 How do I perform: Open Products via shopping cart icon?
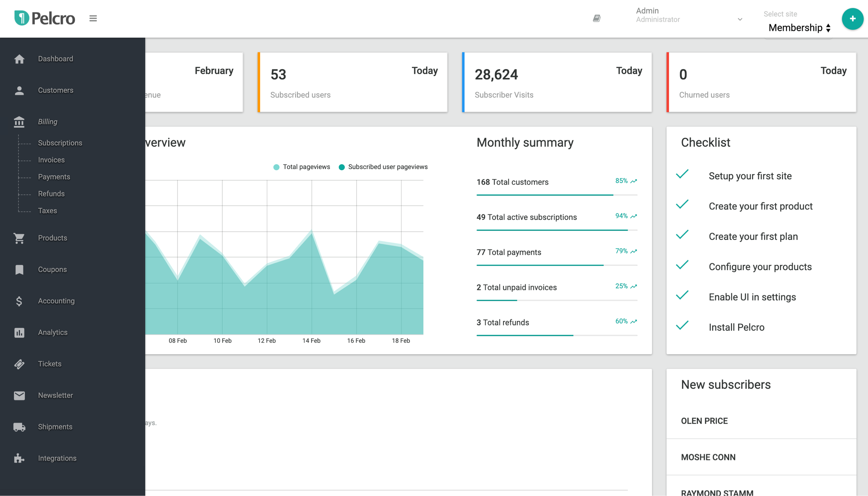click(x=19, y=238)
